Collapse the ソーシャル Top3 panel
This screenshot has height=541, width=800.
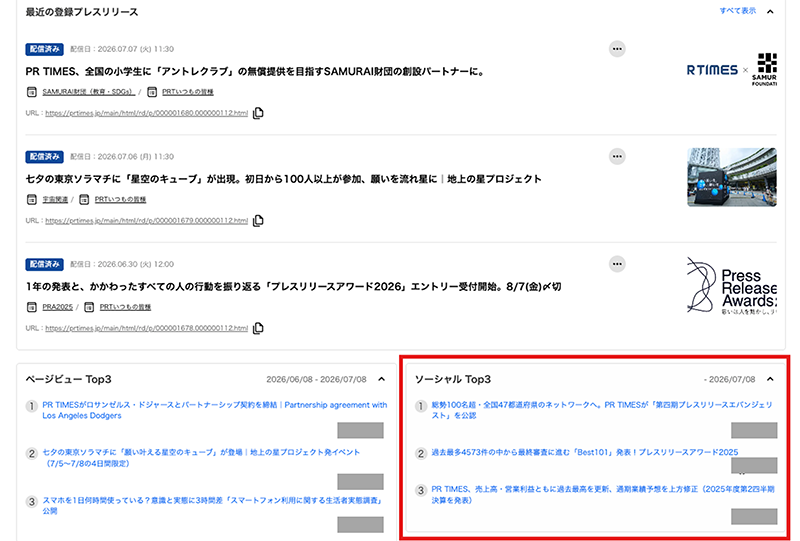[770, 379]
